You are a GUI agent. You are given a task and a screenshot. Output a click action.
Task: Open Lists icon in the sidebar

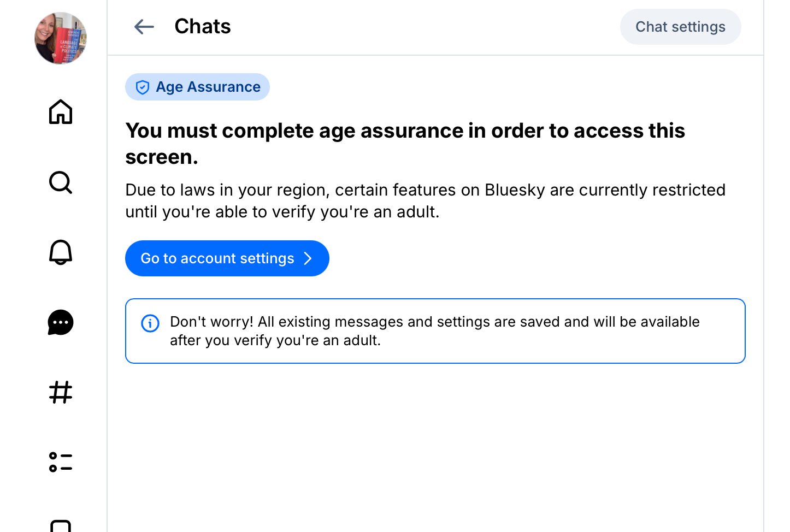point(61,462)
